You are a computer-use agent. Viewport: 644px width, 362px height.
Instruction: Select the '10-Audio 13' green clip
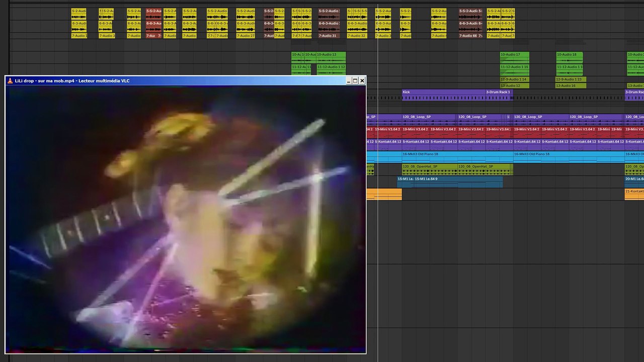(331, 57)
